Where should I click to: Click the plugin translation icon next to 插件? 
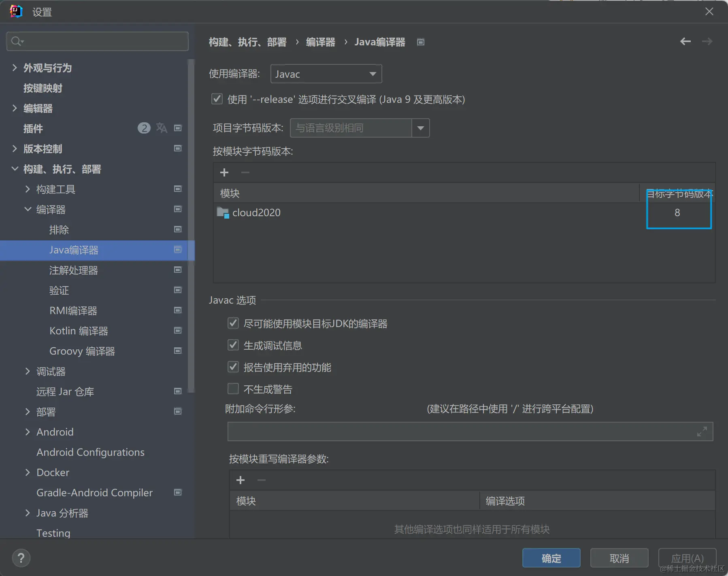(162, 128)
